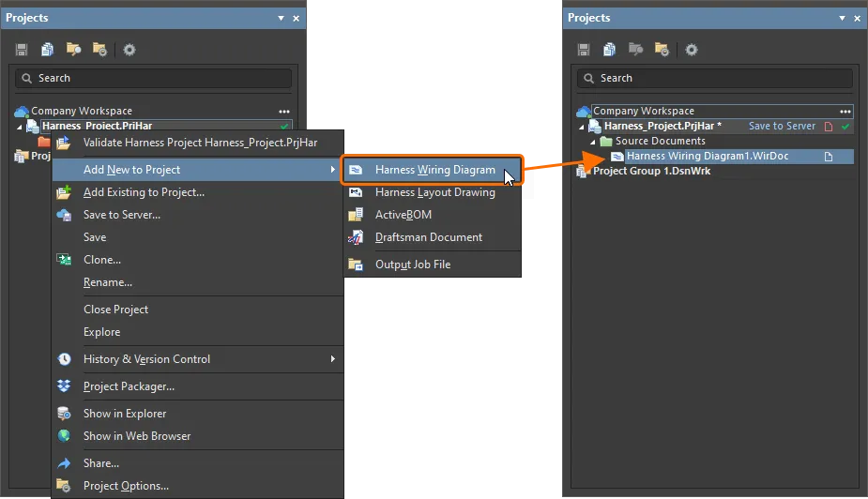Viewport: 868px width, 499px height.
Task: Click Harness Wiring Diagram submenu icon
Action: [x=356, y=170]
